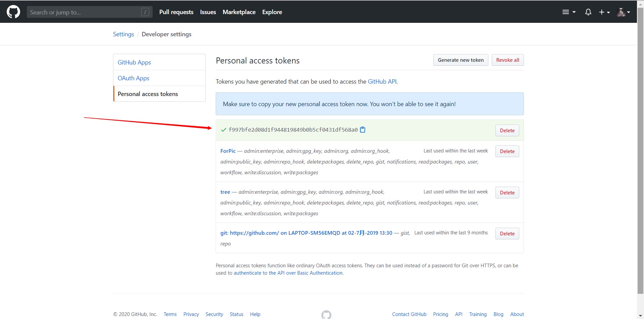
Task: Open the ForPic token link
Action: pyautogui.click(x=228, y=151)
